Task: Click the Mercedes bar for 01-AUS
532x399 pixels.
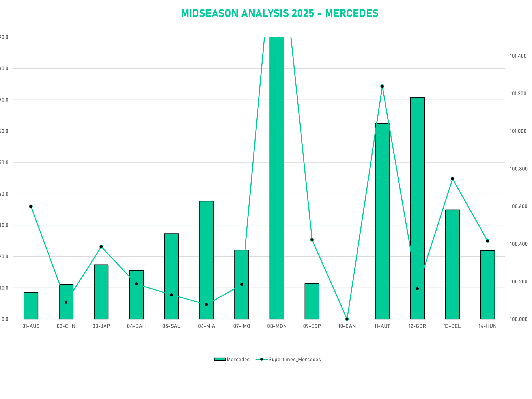Action: pyautogui.click(x=31, y=306)
